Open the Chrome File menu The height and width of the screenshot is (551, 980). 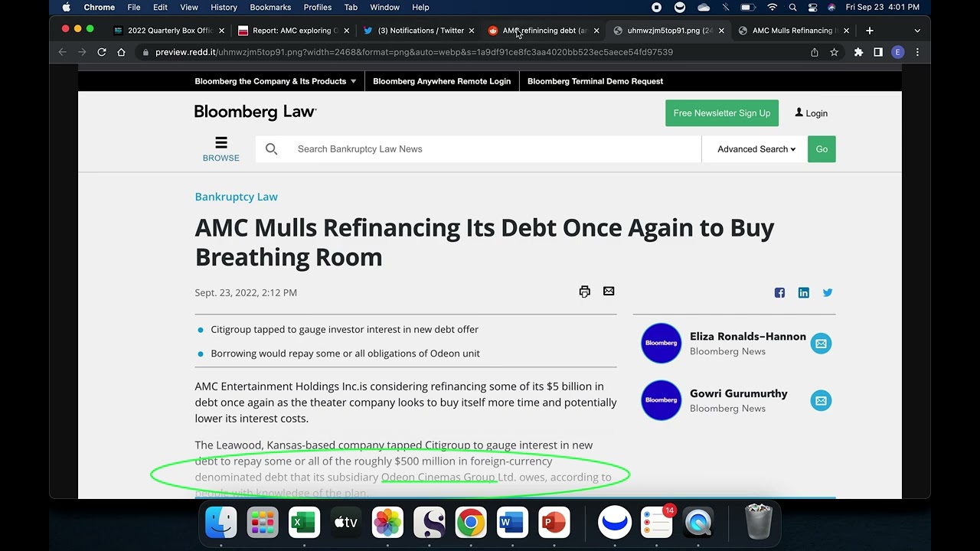(x=134, y=7)
